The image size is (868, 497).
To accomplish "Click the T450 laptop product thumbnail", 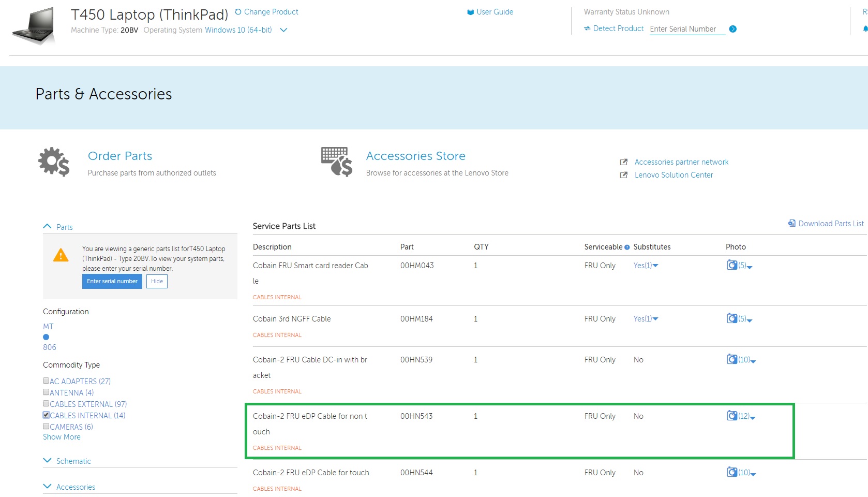I will [34, 26].
